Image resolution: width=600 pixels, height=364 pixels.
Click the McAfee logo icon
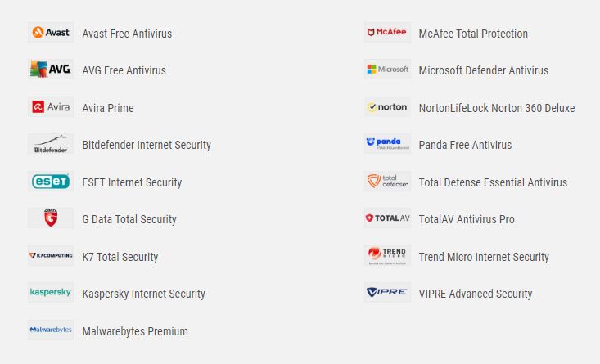click(x=387, y=33)
